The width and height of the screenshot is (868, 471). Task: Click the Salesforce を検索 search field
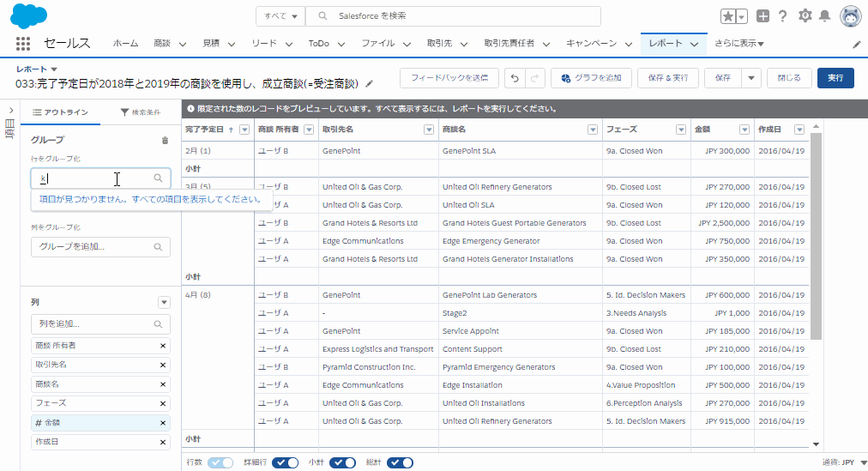[453, 16]
